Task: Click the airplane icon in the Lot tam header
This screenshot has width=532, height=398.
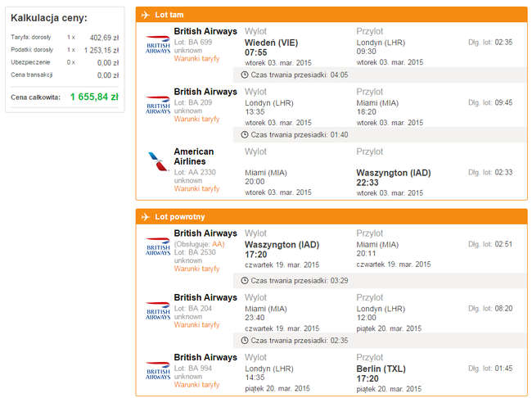Action: 146,15
